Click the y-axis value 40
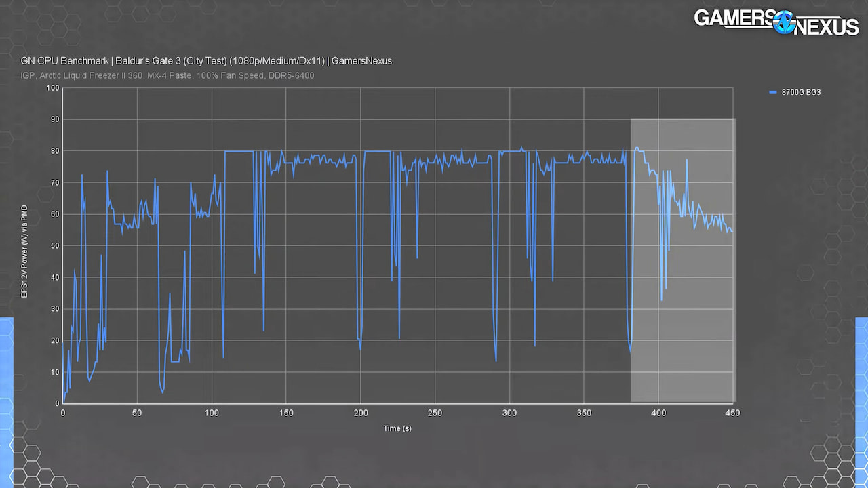868x488 pixels. point(54,277)
